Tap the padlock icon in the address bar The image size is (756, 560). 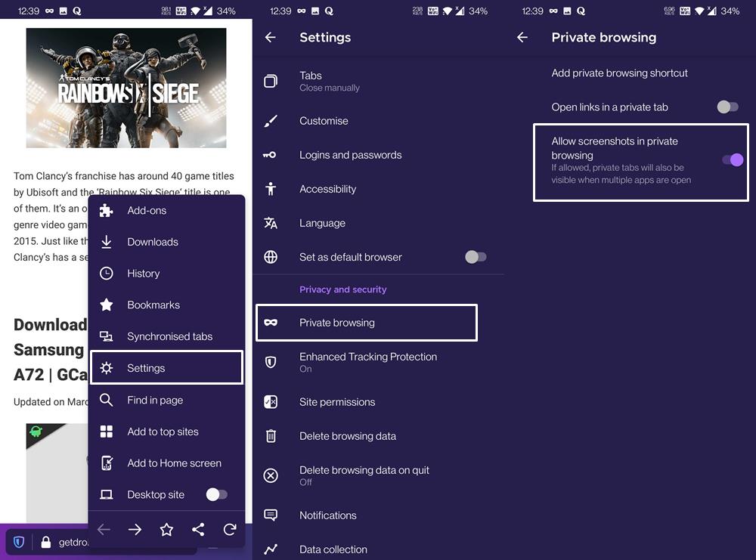(47, 541)
